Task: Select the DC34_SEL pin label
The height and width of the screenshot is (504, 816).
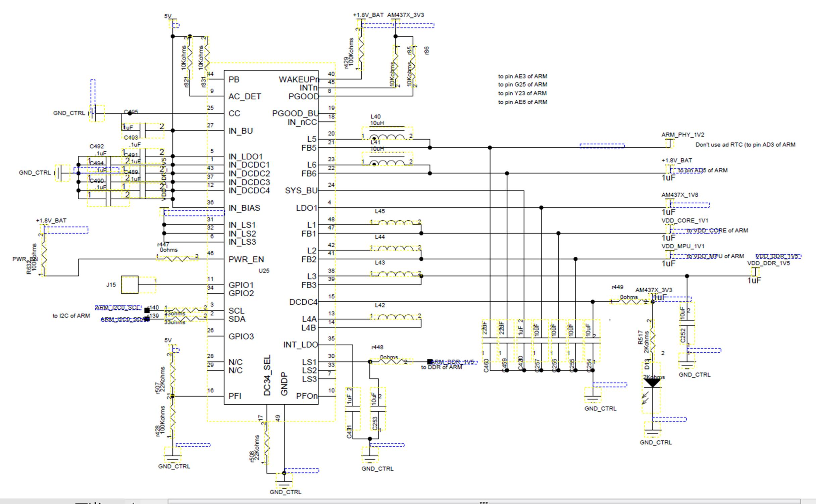Action: pyautogui.click(x=267, y=375)
